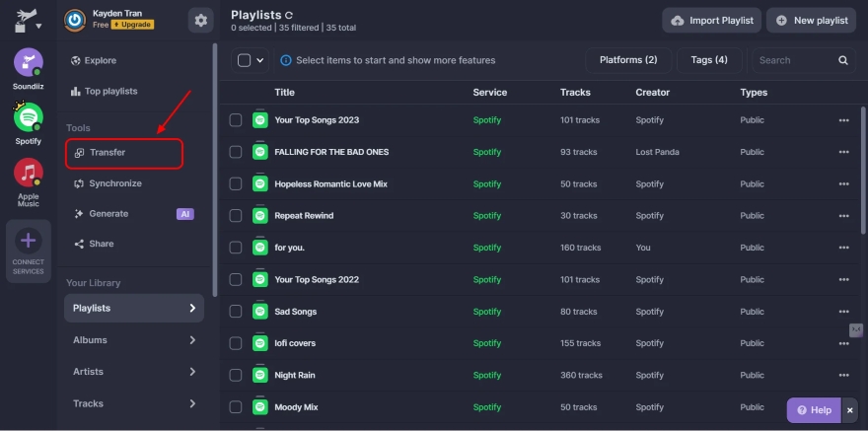This screenshot has height=431, width=868.
Task: Open more options for Sad Songs
Action: click(843, 312)
